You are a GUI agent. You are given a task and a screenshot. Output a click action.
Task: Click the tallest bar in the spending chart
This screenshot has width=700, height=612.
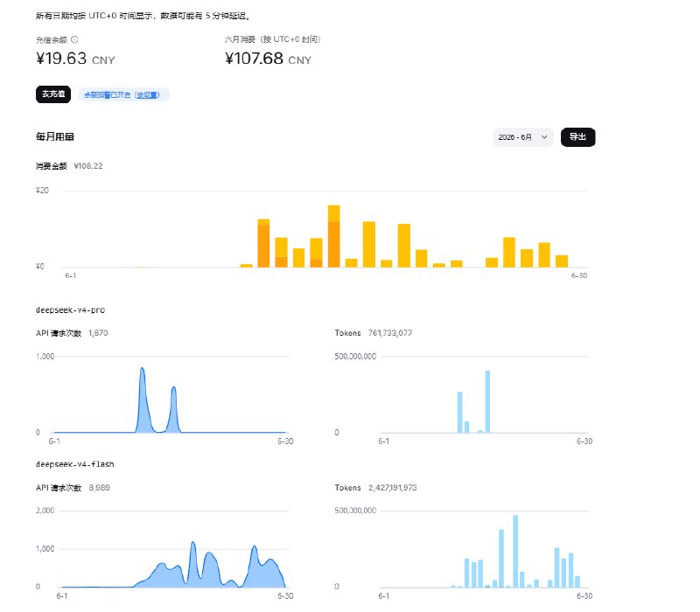(x=334, y=236)
